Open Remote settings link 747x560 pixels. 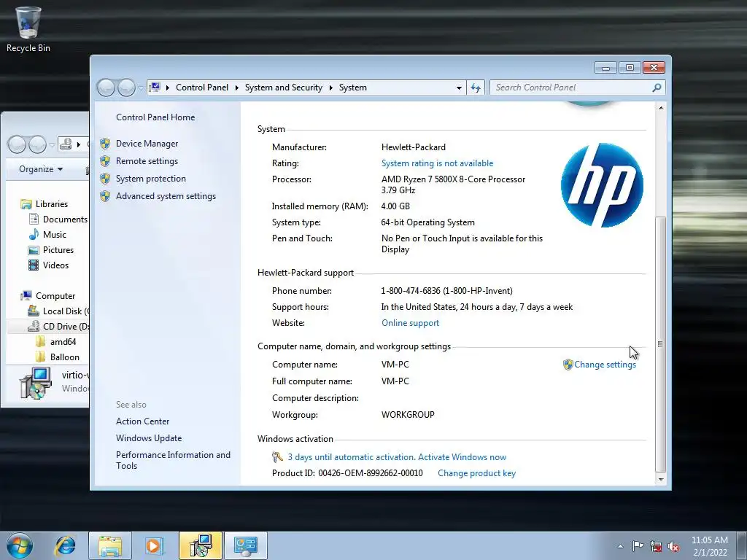coord(147,161)
